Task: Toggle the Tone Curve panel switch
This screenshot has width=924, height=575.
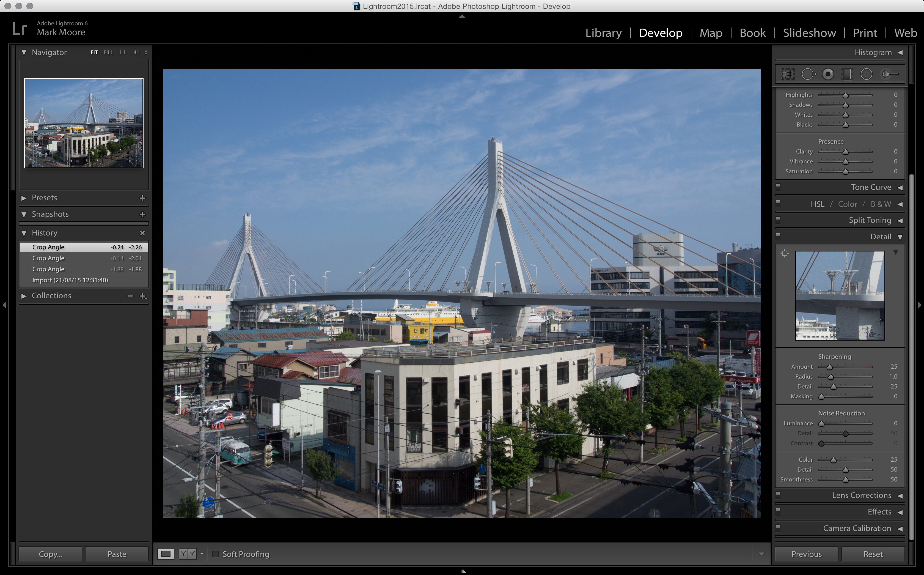Action: click(778, 187)
